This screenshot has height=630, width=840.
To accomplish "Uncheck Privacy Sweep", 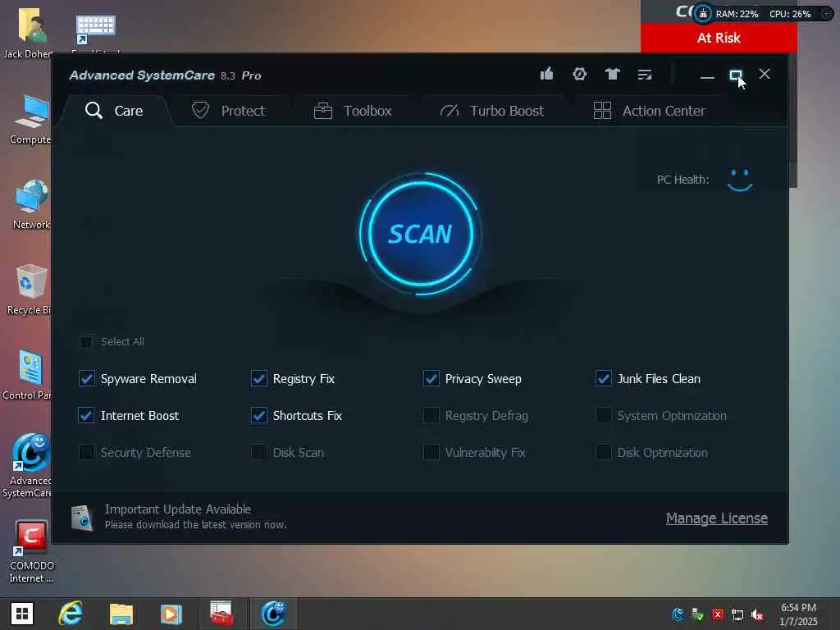I will pyautogui.click(x=431, y=378).
